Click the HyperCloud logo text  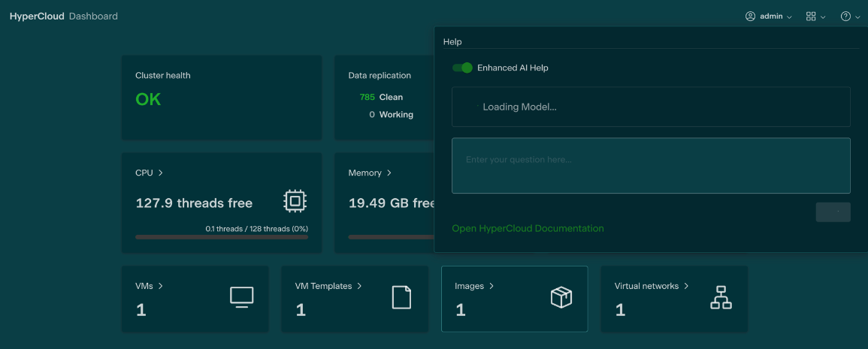(x=37, y=17)
